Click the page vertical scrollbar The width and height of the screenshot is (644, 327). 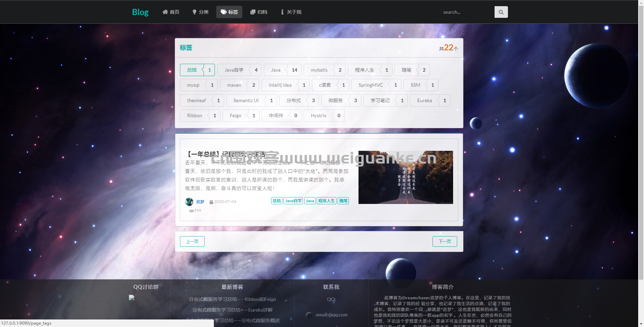(x=641, y=137)
